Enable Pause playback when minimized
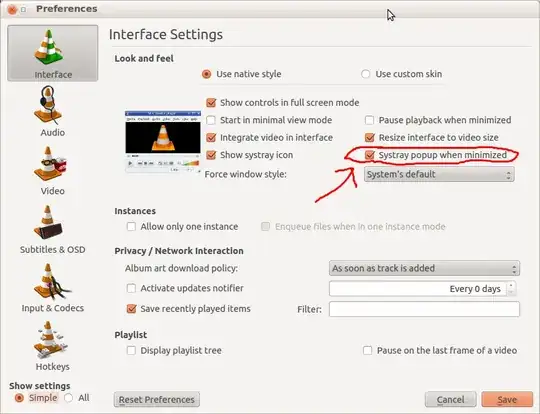The width and height of the screenshot is (540, 414). (370, 120)
